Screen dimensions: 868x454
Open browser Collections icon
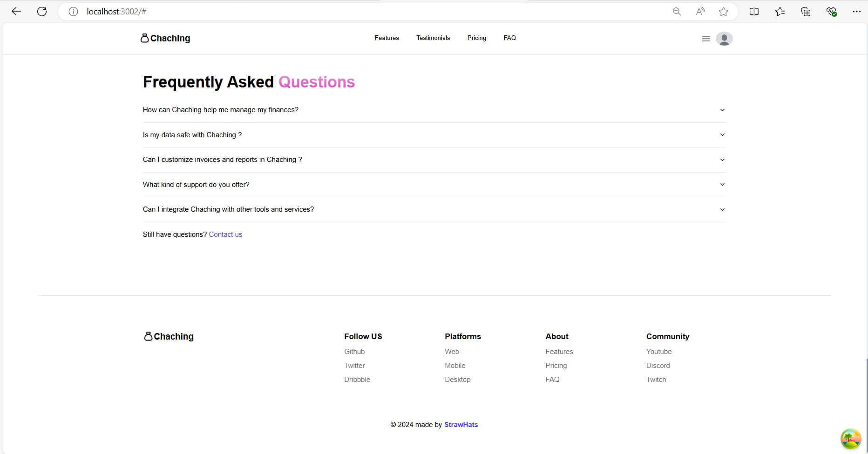point(806,12)
